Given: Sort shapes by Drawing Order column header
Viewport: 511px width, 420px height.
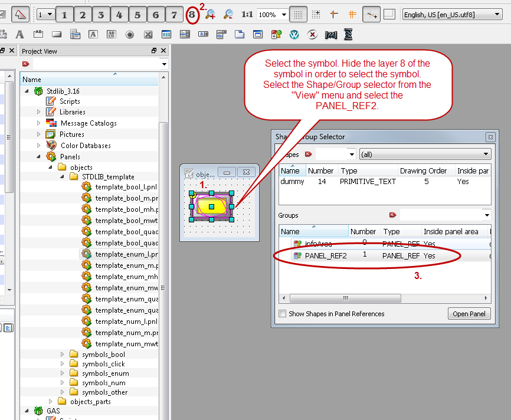Looking at the screenshot, I should pos(423,170).
